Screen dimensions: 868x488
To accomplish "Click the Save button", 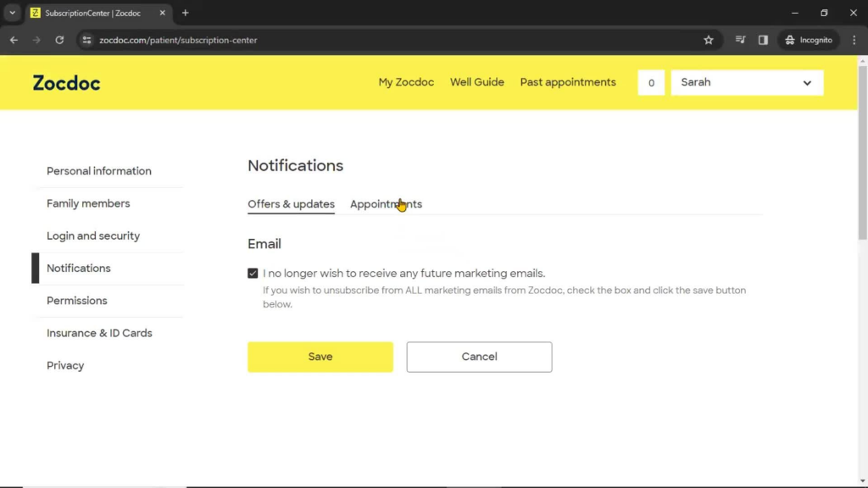I will coord(320,357).
